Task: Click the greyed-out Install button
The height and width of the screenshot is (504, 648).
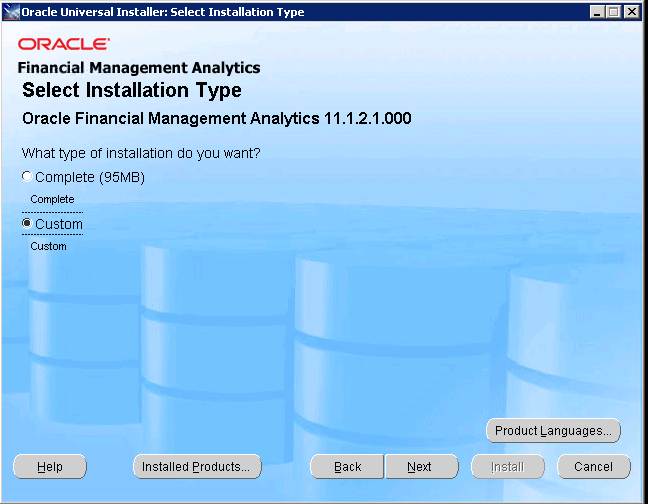Action: point(508,467)
